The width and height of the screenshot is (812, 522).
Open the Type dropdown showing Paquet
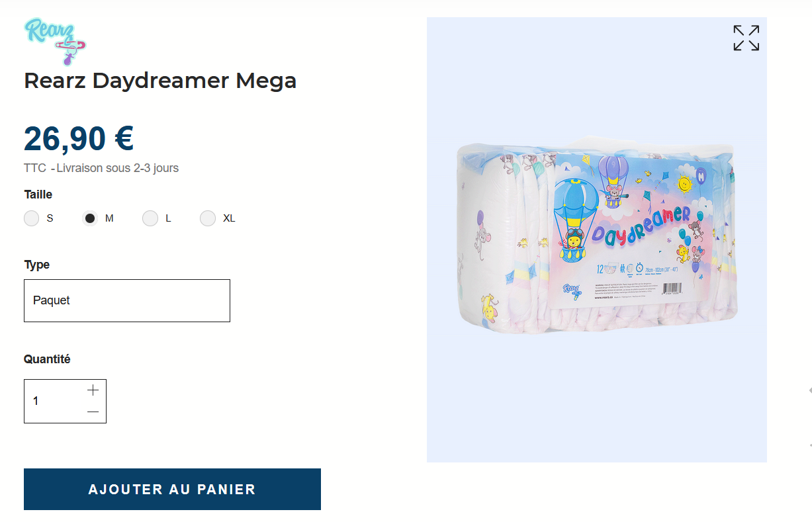[127, 300]
